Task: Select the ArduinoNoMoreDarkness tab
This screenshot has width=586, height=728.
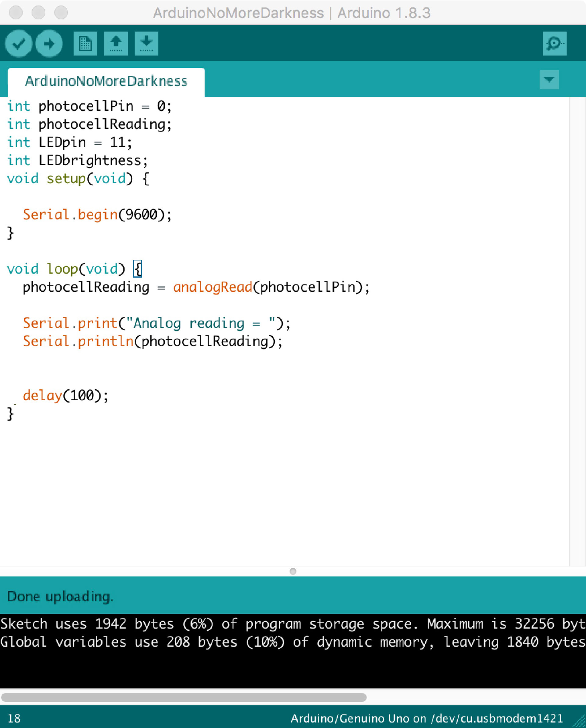Action: (106, 82)
